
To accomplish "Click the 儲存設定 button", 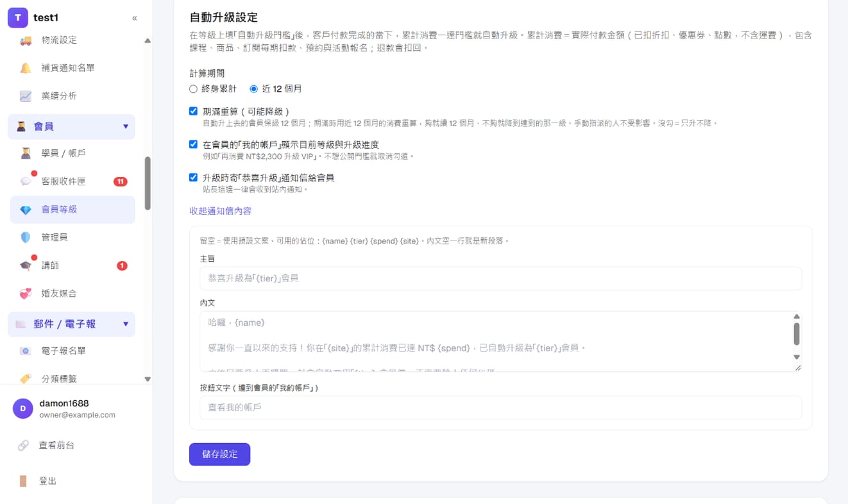I will 219,454.
